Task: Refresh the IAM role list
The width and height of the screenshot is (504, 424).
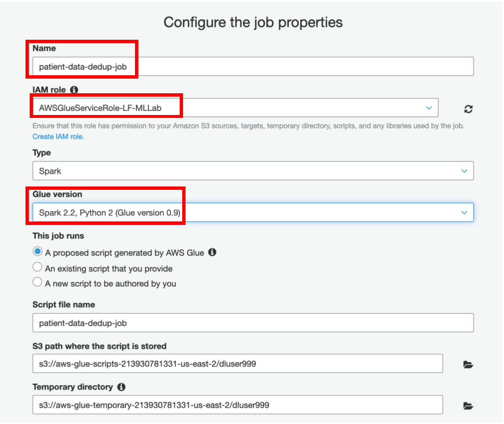Action: pos(468,109)
